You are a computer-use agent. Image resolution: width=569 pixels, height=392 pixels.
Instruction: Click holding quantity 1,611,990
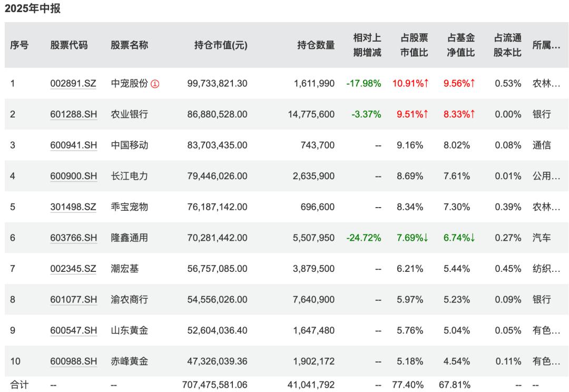coord(314,83)
